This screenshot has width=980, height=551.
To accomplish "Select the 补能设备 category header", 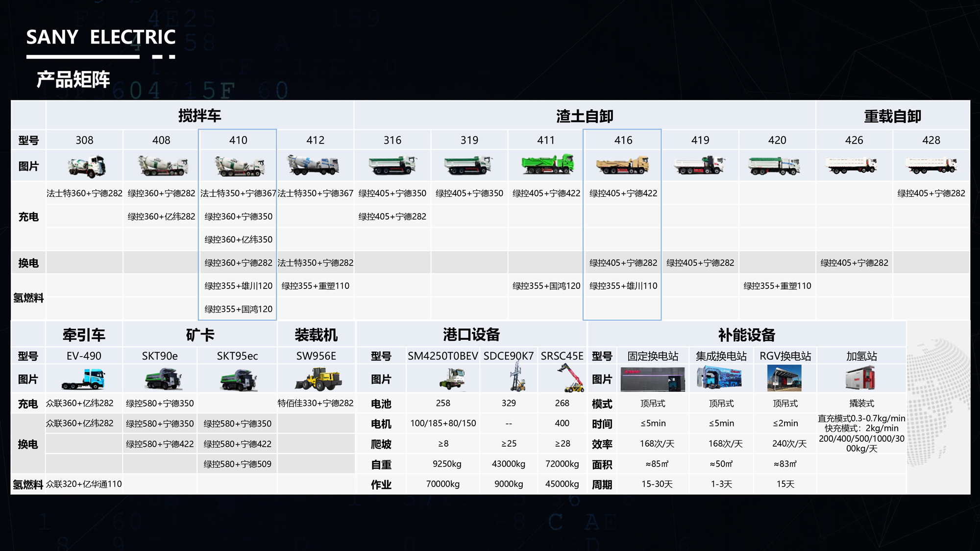I will tap(747, 335).
